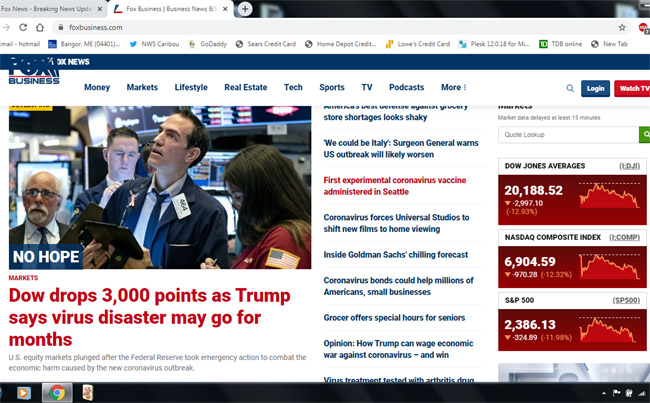View the S&P 500 chart
Viewport: 650px width, 403px height.
tap(609, 329)
